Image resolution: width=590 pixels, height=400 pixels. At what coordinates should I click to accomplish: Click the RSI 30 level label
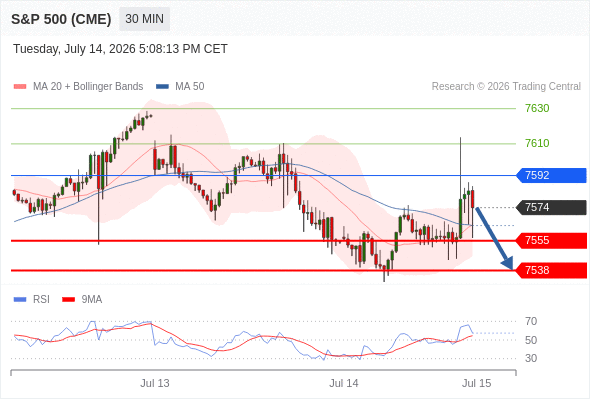pyautogui.click(x=531, y=358)
